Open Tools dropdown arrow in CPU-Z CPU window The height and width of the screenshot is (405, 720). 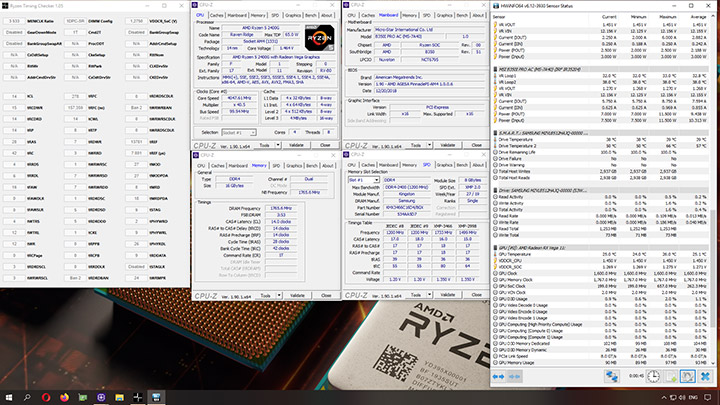click(278, 145)
